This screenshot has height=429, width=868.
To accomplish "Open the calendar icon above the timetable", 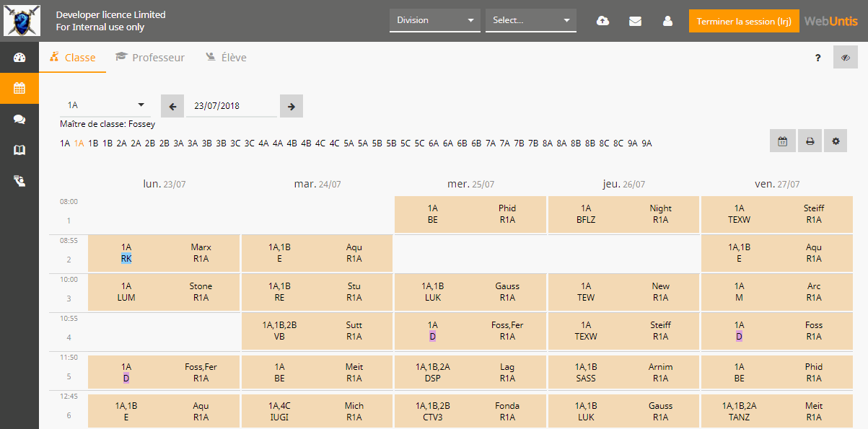I will click(782, 141).
